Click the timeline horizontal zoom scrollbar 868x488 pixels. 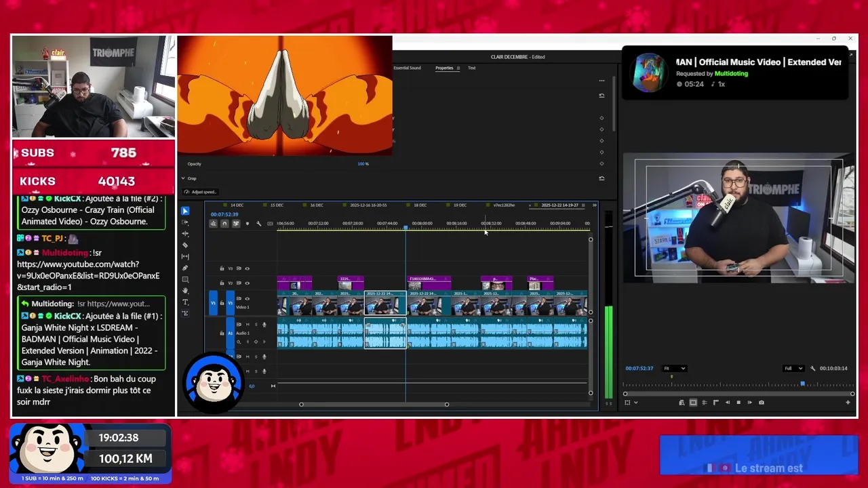click(374, 404)
